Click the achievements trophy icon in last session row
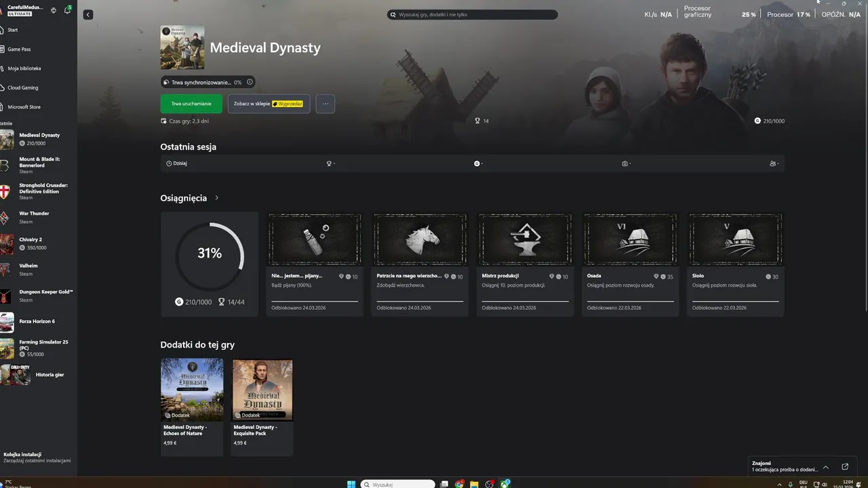The width and height of the screenshot is (868, 488). tap(329, 163)
